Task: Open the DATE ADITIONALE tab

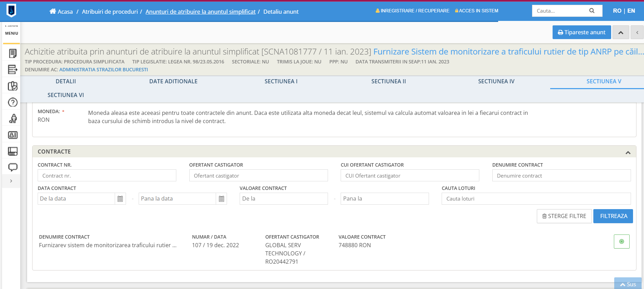Action: click(173, 82)
